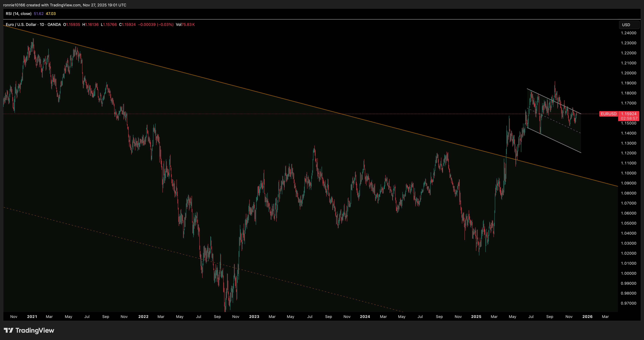Click the high value H1.16136 in the legend
Image resolution: width=644 pixels, height=340 pixels.
click(91, 25)
